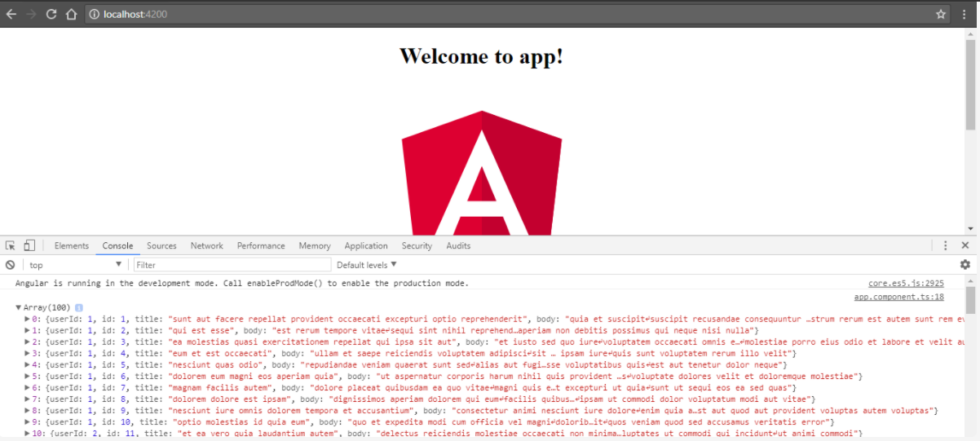Expand array item 6 'magnam facilis autem'
Image resolution: width=980 pixels, height=441 pixels.
coord(28,388)
